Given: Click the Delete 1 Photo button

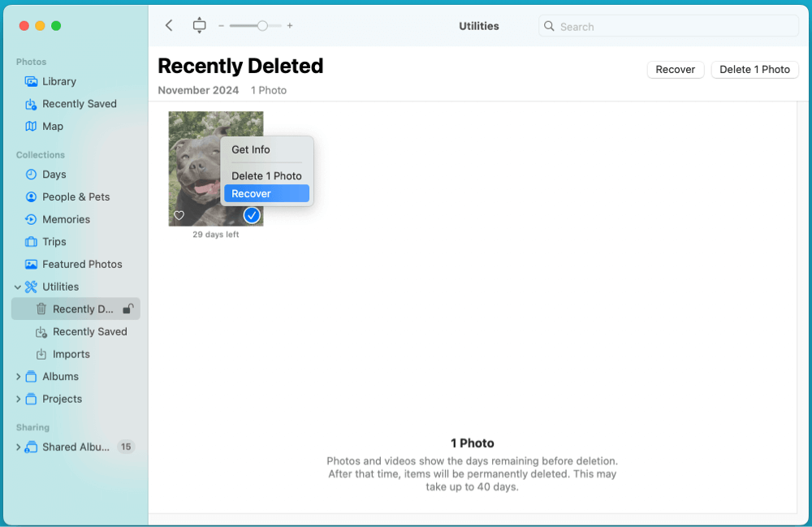Looking at the screenshot, I should coord(754,69).
